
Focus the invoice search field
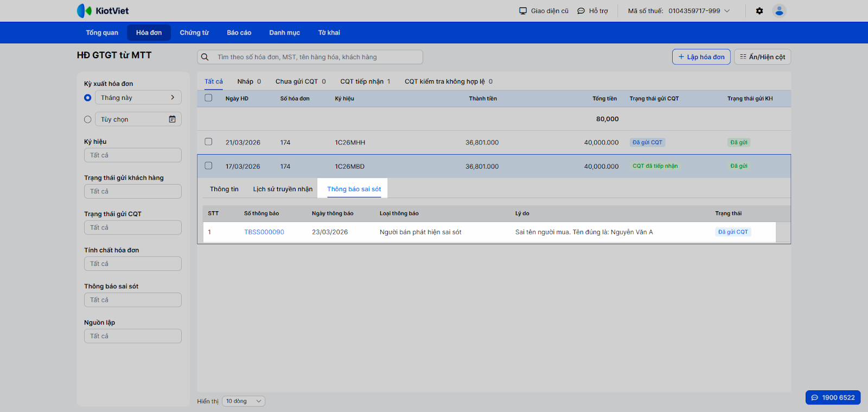310,57
